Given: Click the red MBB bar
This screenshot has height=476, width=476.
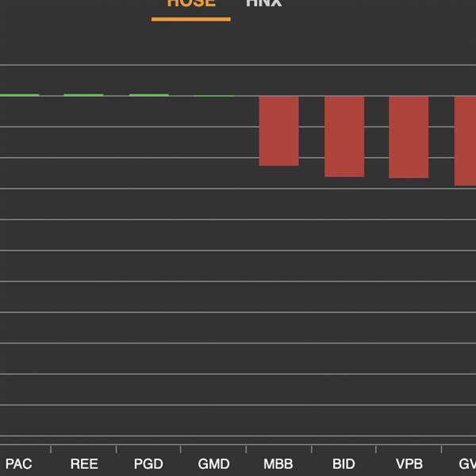Looking at the screenshot, I should click(278, 131).
